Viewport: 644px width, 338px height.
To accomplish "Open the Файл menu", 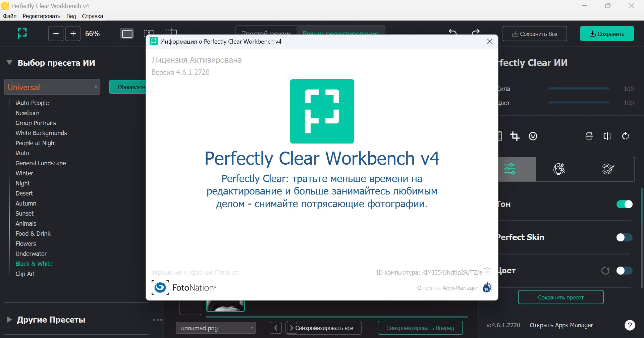I will pyautogui.click(x=10, y=16).
